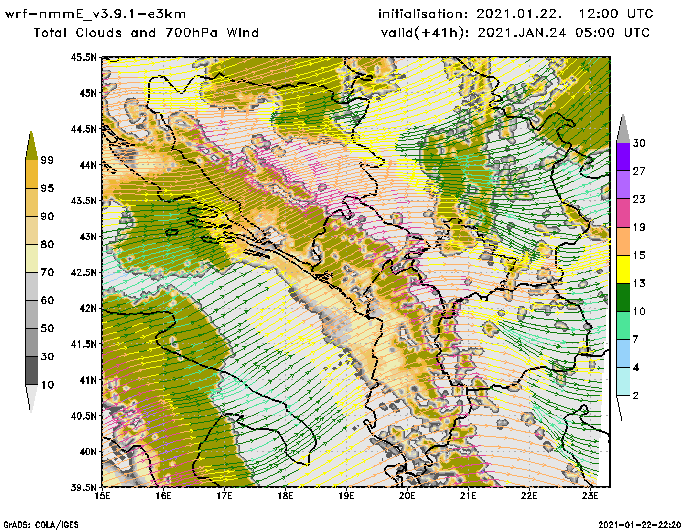This screenshot has height=530, width=700.
Task: Click the dark green wind swatch between 10 and 13
Action: (x=623, y=297)
